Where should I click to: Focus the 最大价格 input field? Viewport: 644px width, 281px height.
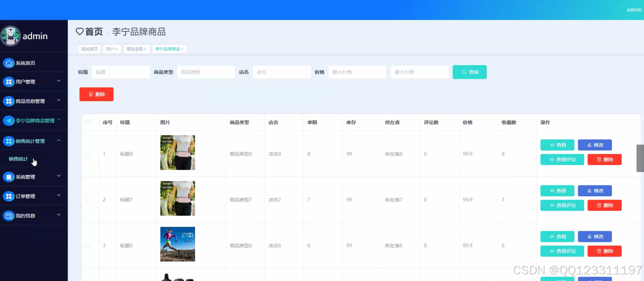[x=420, y=72]
